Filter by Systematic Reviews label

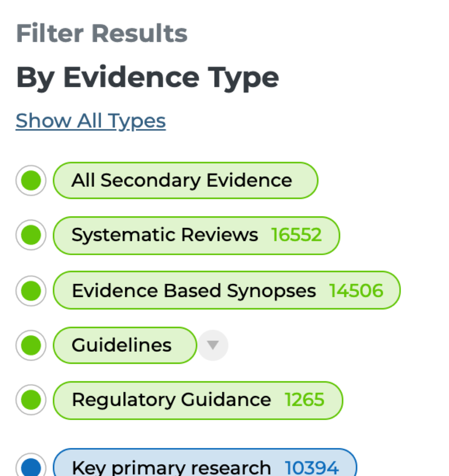point(165,235)
